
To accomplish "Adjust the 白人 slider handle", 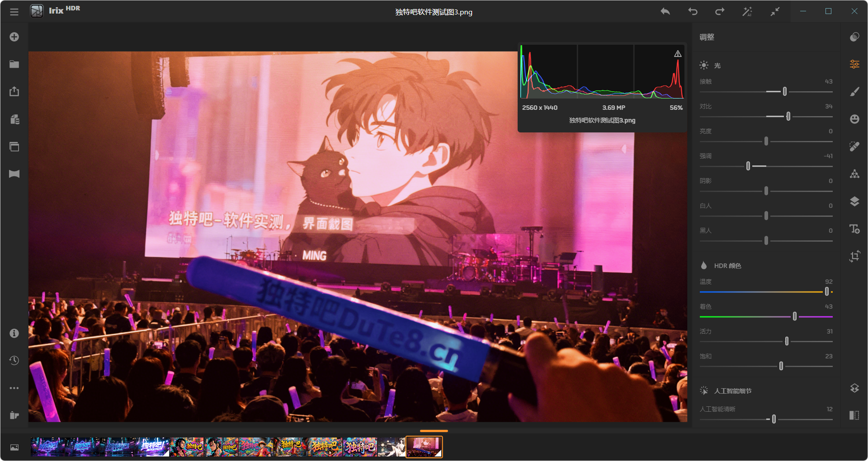I will coord(766,216).
